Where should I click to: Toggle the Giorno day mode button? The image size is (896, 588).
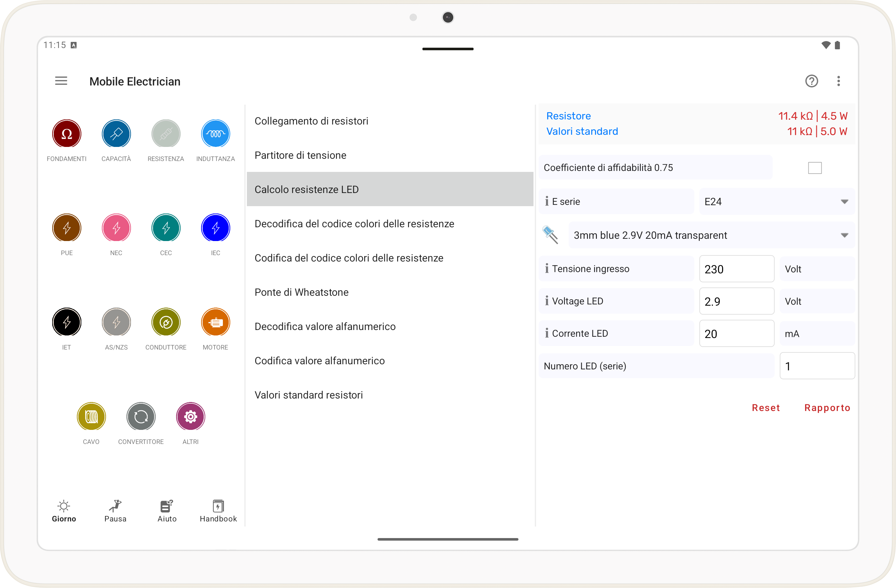tap(64, 511)
